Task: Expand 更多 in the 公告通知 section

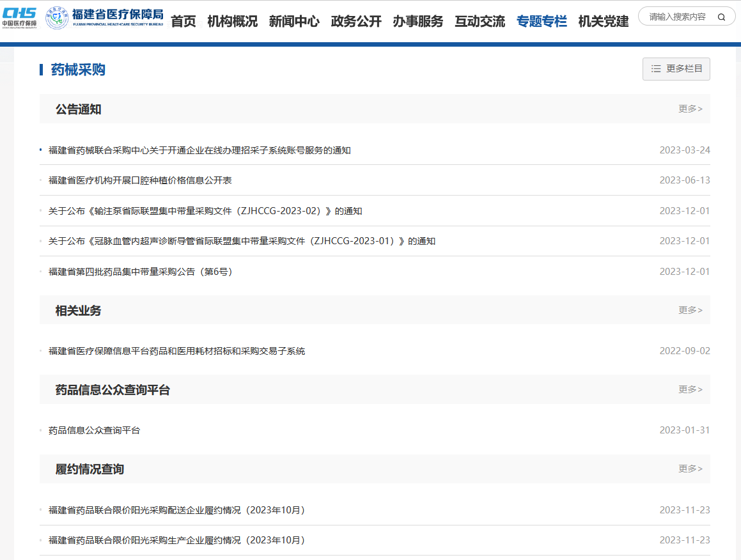Action: [690, 109]
